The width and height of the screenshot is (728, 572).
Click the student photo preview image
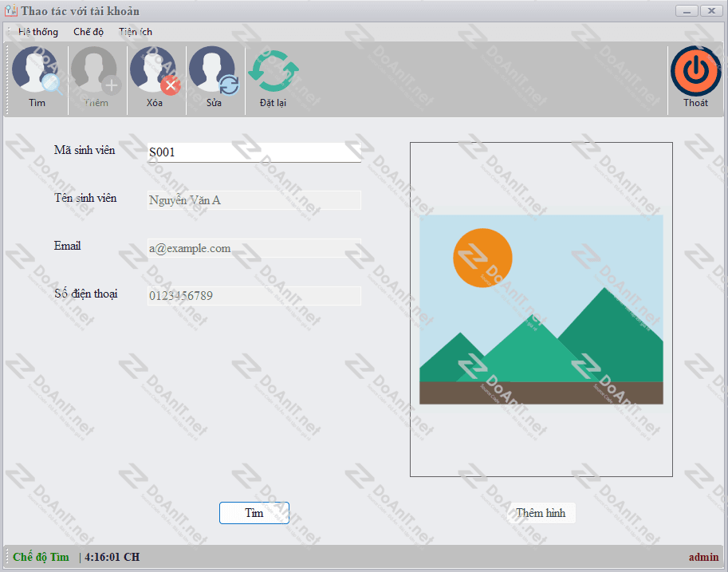tap(541, 310)
